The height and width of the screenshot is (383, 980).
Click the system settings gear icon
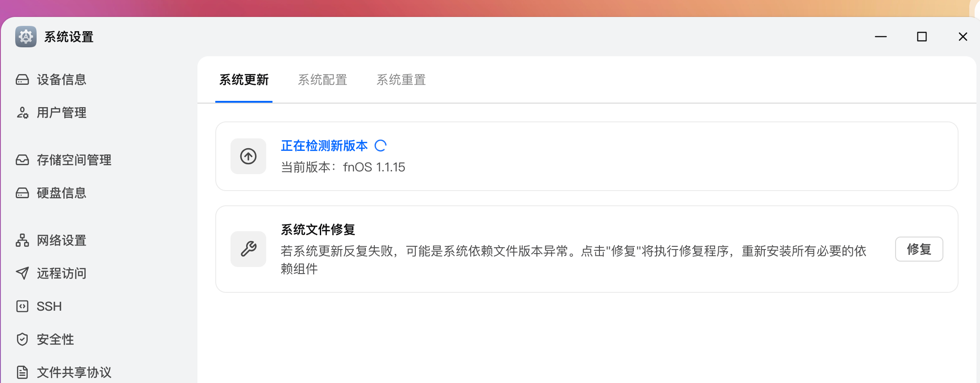point(26,37)
